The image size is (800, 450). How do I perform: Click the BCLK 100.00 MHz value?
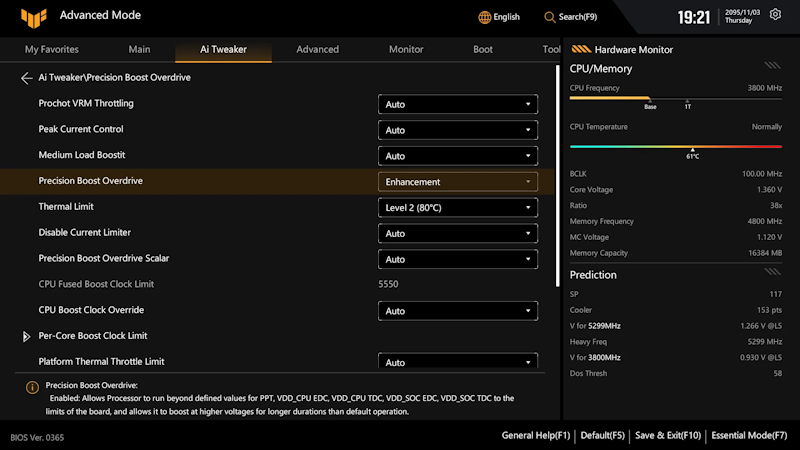click(762, 174)
